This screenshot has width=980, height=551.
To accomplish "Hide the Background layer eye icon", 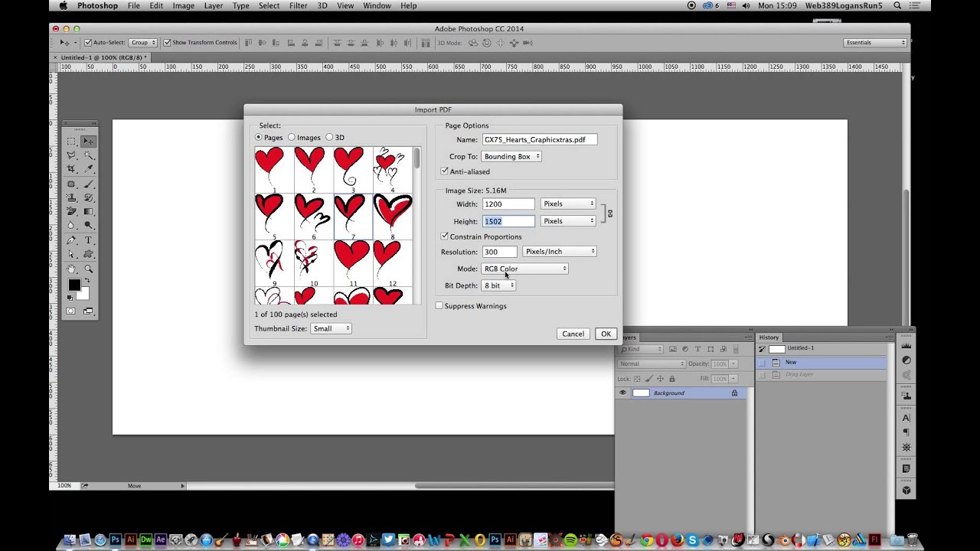I will (x=622, y=393).
